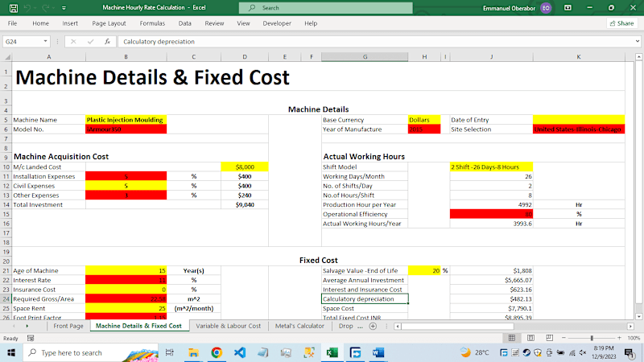The image size is (644, 362).
Task: Add a new sheet with the plus icon
Action: (373, 327)
